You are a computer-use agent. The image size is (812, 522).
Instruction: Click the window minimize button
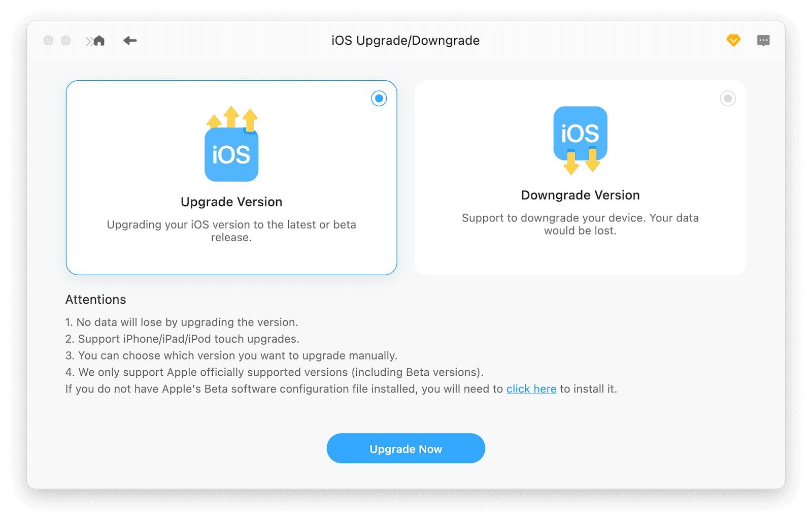point(66,41)
